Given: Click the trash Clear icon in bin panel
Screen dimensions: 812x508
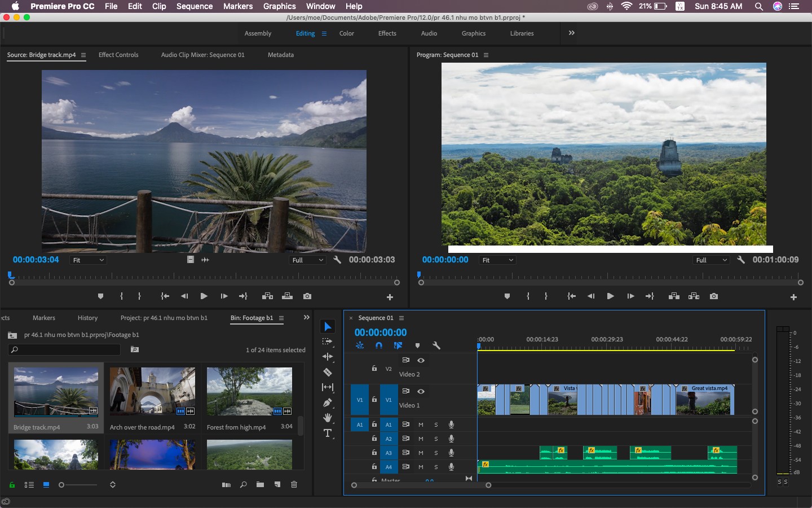Looking at the screenshot, I should 294,484.
